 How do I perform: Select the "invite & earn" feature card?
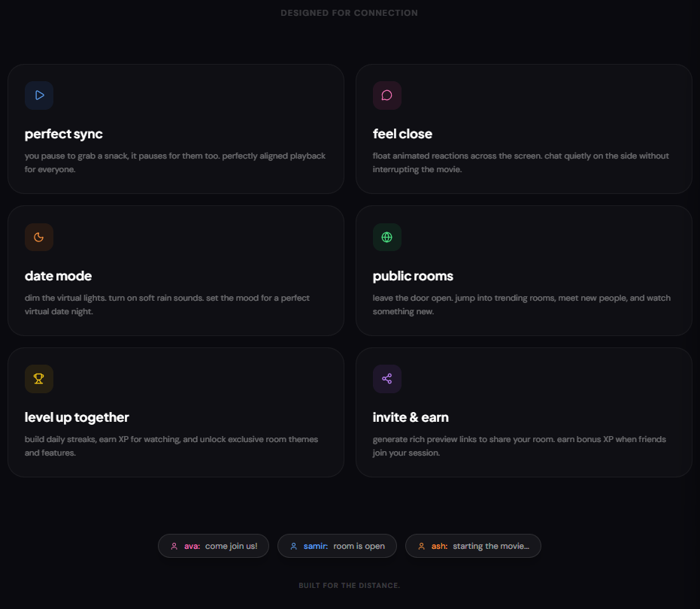pyautogui.click(x=524, y=412)
